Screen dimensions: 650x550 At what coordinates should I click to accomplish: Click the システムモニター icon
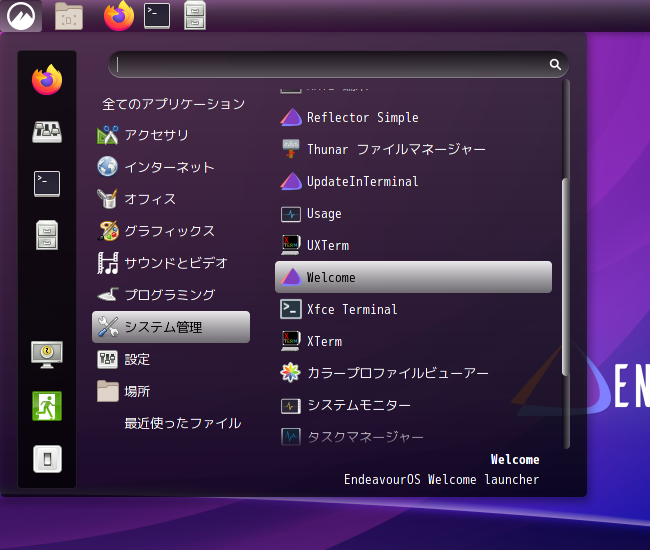point(291,406)
